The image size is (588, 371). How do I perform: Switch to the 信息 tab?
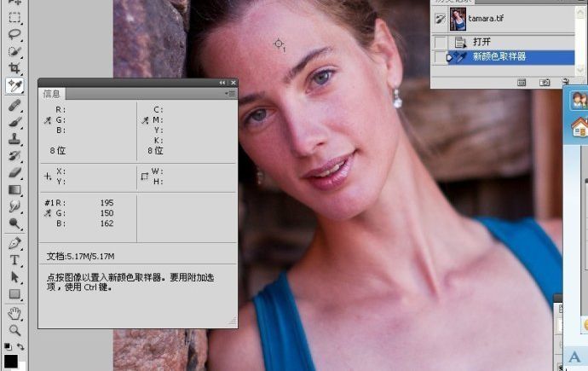click(52, 94)
